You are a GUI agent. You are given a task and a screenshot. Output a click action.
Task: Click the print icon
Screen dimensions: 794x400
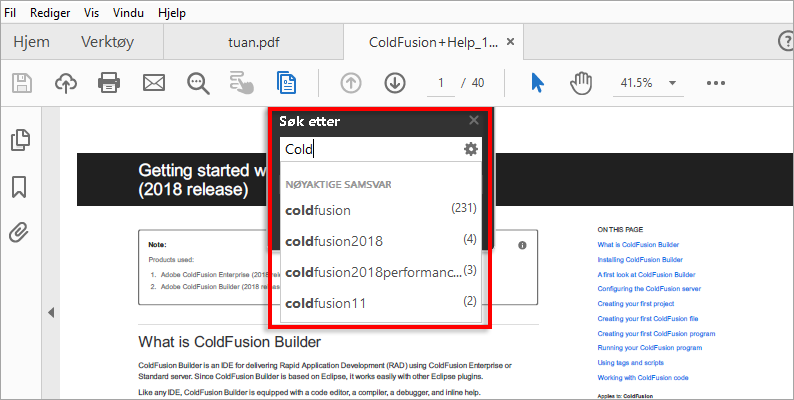(109, 83)
